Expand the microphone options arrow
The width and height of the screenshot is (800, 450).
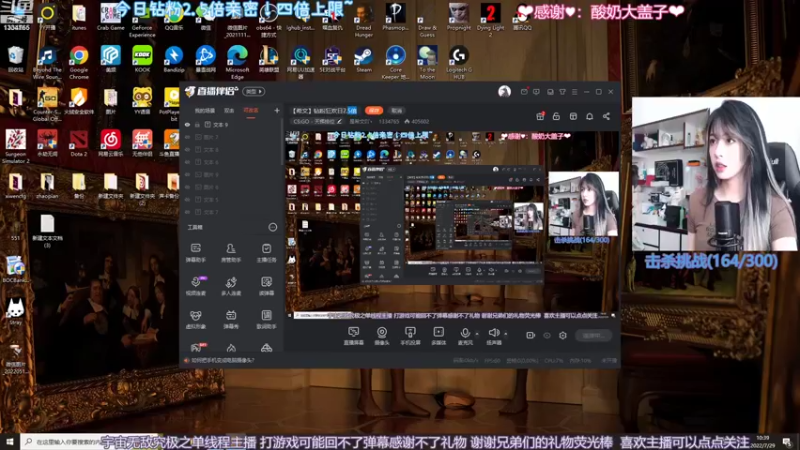point(477,334)
